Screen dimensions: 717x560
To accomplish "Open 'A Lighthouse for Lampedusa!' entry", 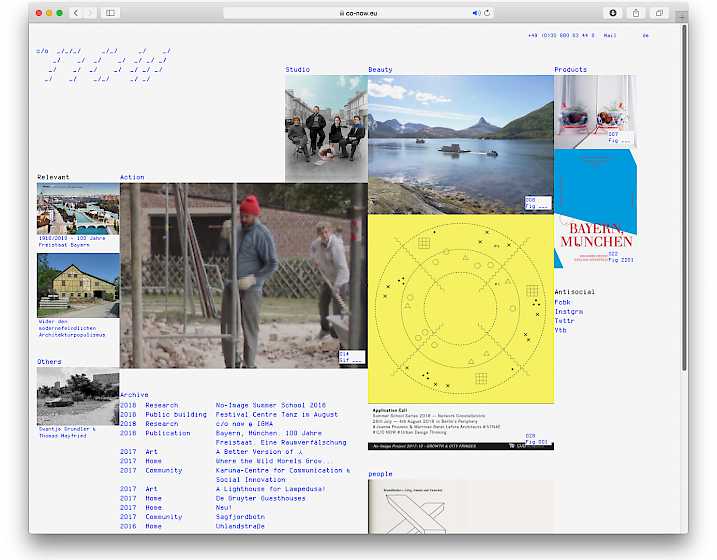I will (x=270, y=489).
